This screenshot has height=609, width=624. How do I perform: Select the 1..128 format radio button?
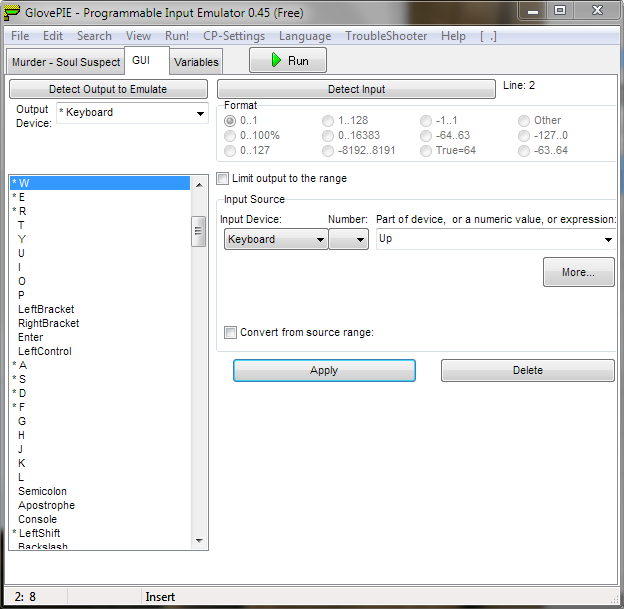tap(328, 121)
